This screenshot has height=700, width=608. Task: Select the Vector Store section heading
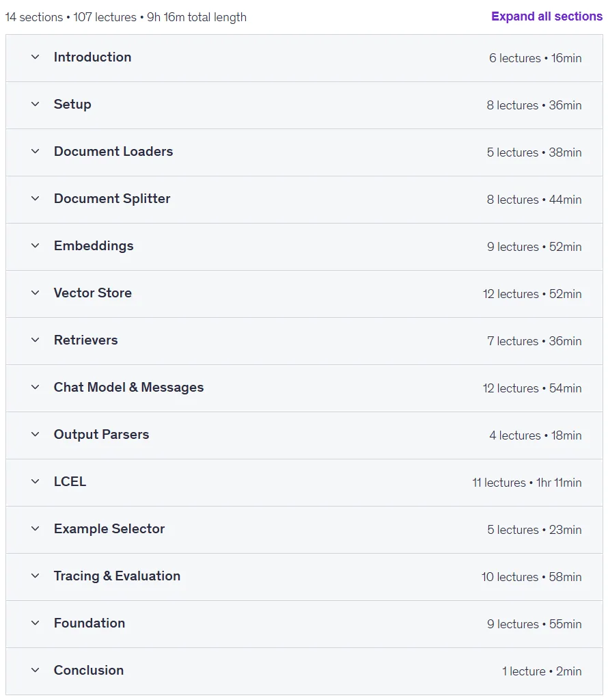coord(93,293)
